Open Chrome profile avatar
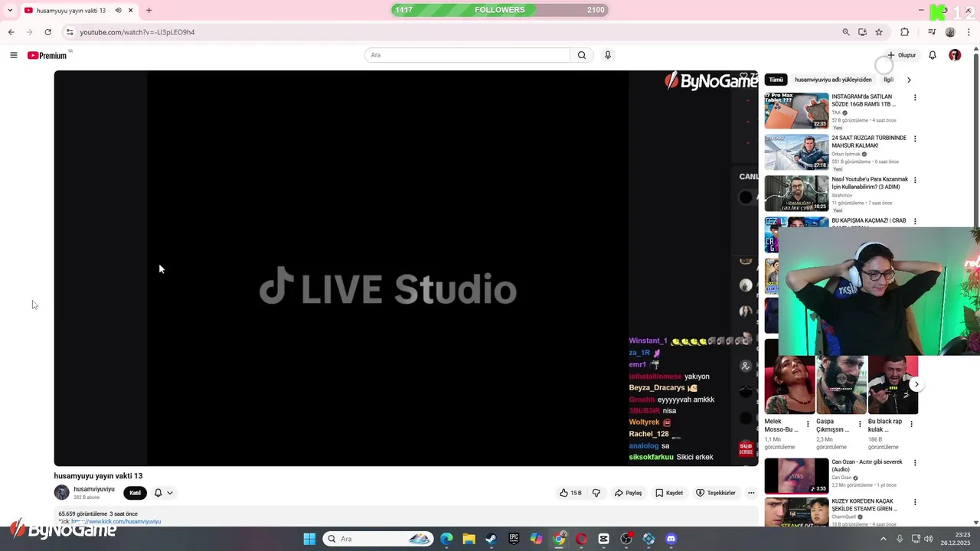The width and height of the screenshot is (980, 551). point(950,32)
